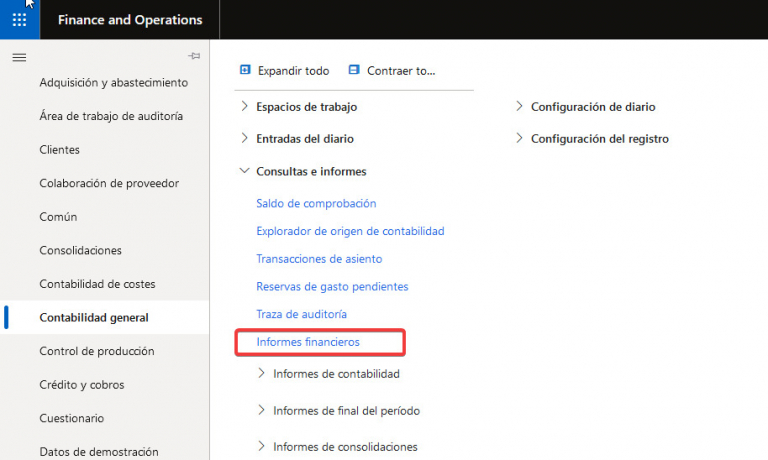Viewport: 768px width, 460px height.
Task: Expand Informes de final del período
Action: 262,410
